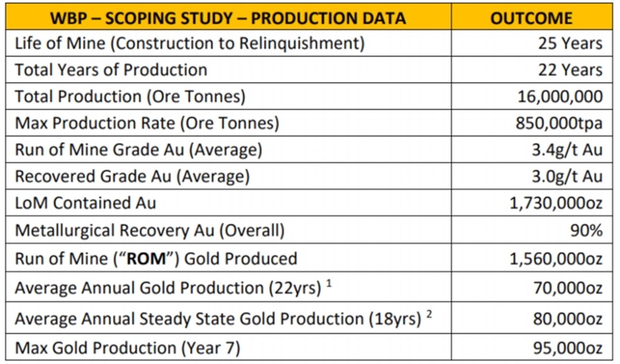Select the 1,730,000oz contained Au value

(x=556, y=203)
